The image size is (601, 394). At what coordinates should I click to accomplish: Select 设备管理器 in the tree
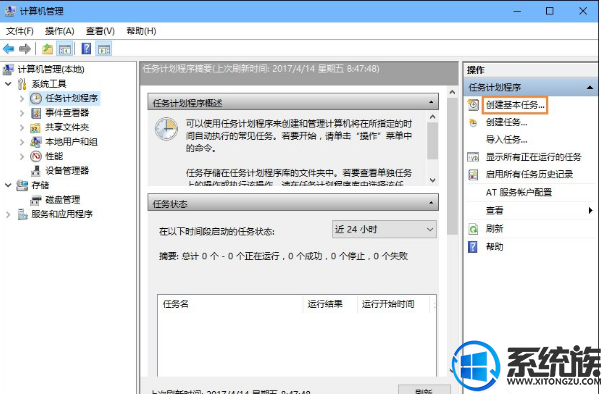pos(67,171)
